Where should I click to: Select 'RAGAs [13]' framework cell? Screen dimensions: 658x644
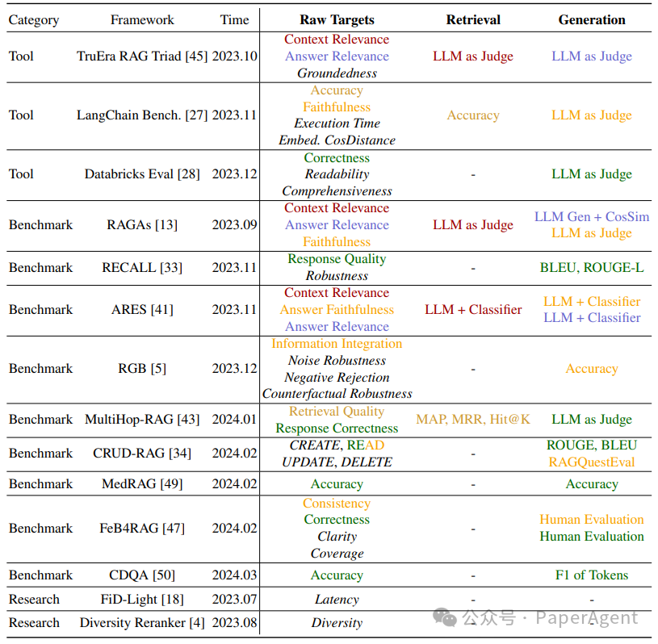[142, 225]
